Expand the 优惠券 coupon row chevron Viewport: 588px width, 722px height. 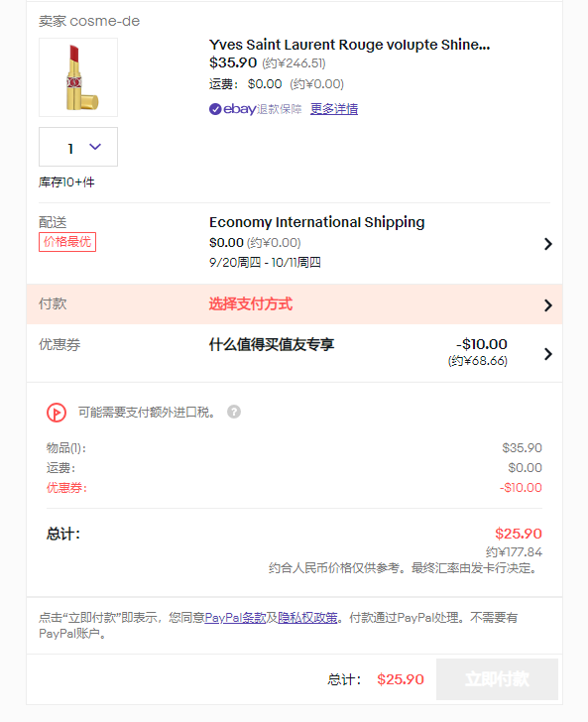point(548,354)
